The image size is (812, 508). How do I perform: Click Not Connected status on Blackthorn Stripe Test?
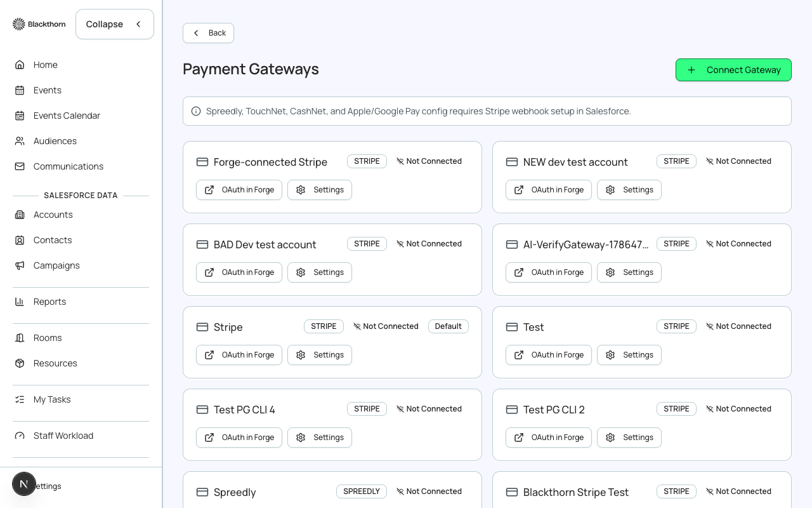pos(738,491)
